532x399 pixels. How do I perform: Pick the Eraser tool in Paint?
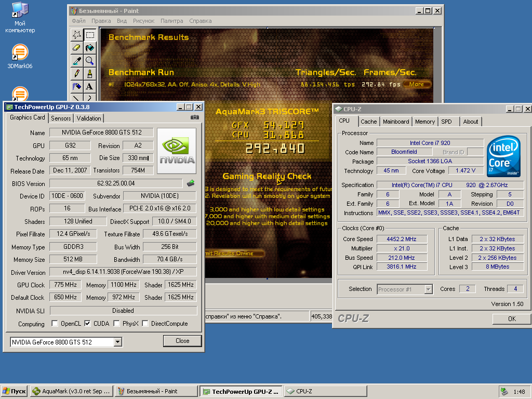coord(77,48)
